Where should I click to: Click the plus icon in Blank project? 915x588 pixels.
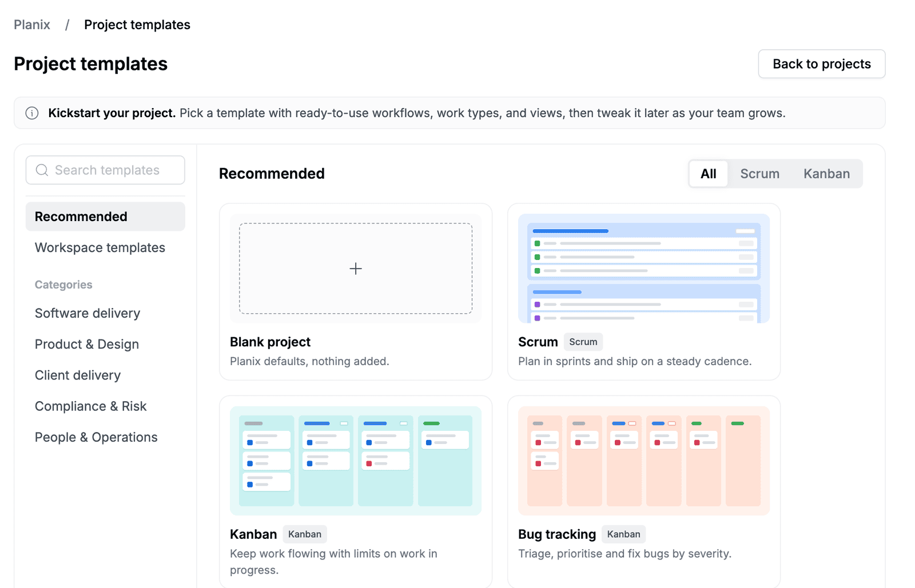356,269
